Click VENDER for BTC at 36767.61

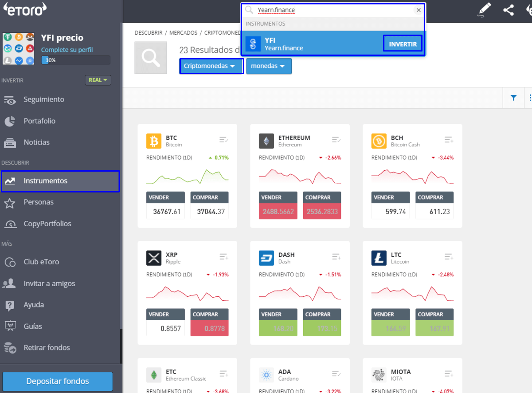(x=165, y=205)
